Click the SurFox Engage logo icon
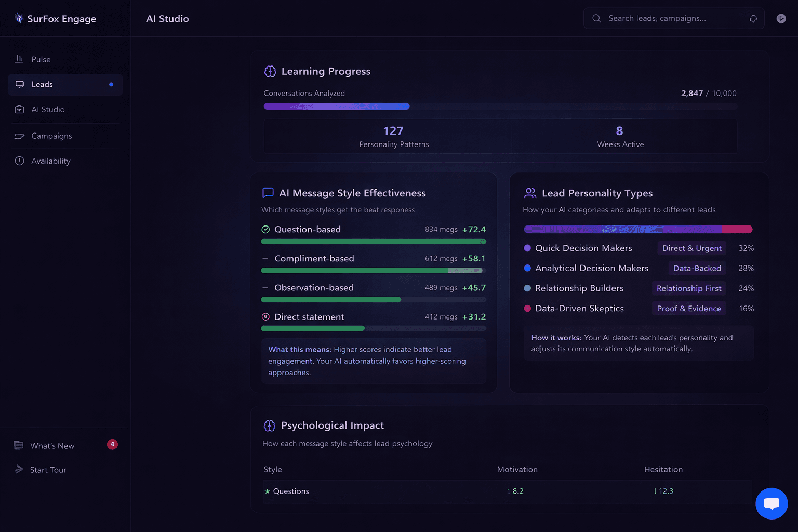Viewport: 798px width, 532px height. click(19, 18)
